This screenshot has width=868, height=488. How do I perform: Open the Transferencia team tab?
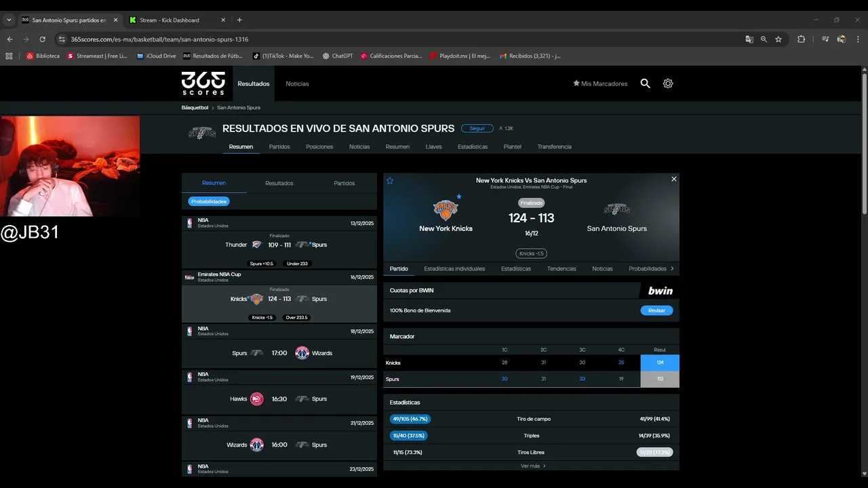click(x=555, y=146)
